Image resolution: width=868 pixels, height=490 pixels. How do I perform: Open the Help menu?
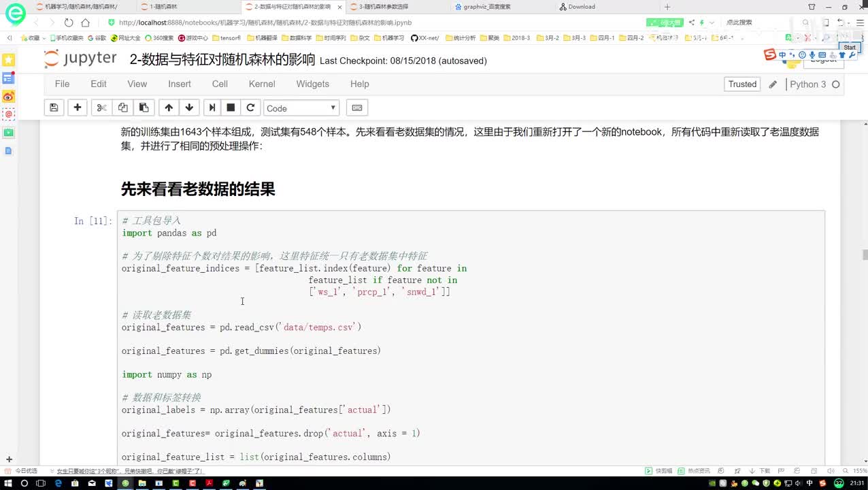click(x=360, y=84)
